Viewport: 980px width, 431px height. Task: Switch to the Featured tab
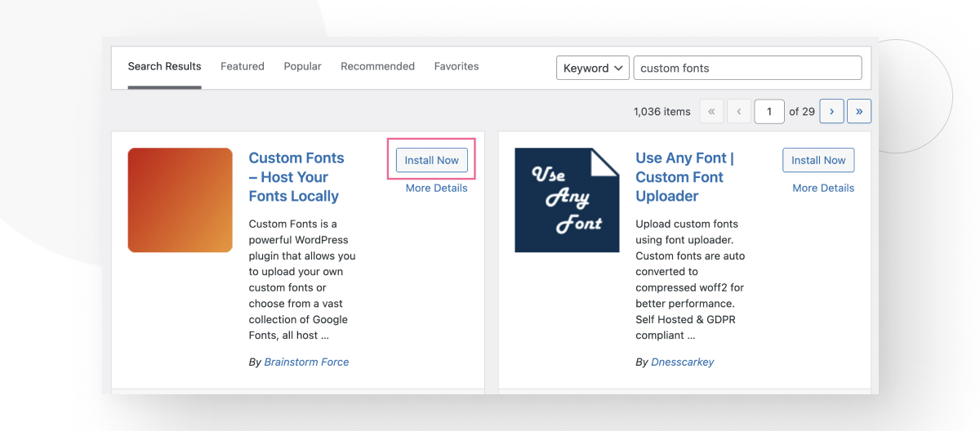(x=243, y=66)
